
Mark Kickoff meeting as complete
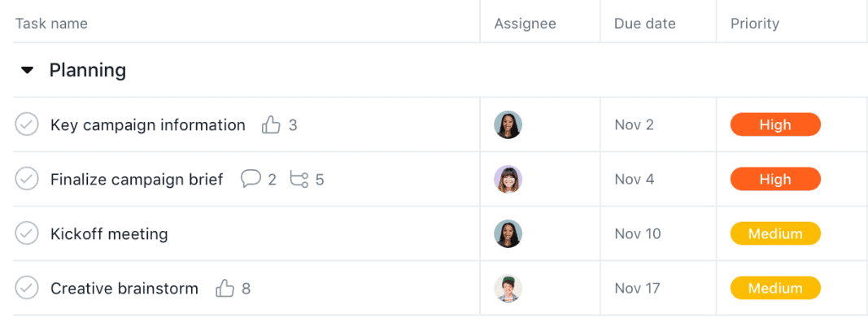[x=27, y=233]
